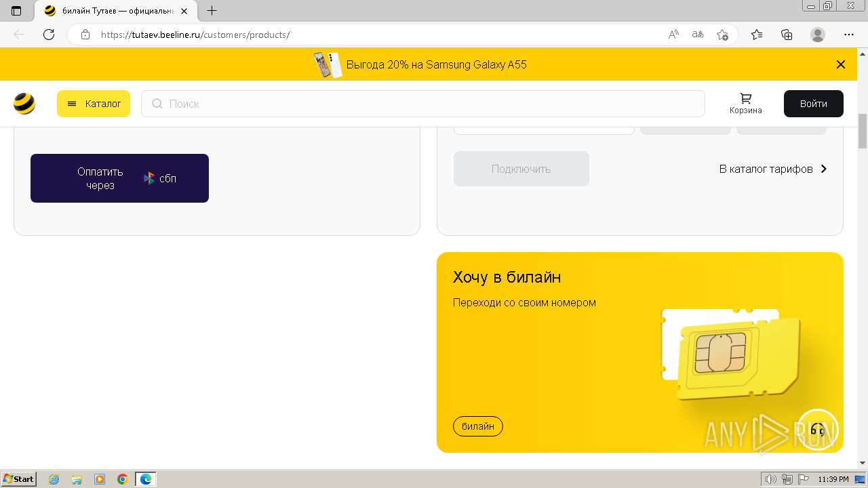Open the support chat headset icon

[818, 430]
